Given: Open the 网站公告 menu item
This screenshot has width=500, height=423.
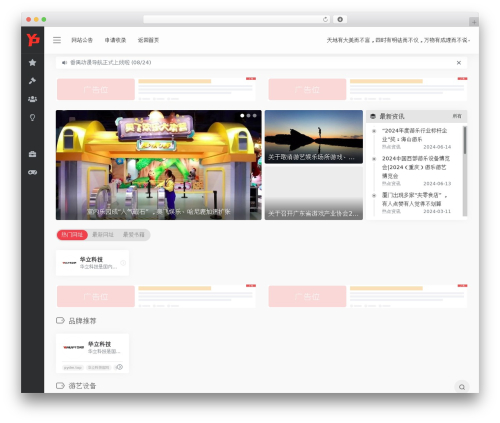Looking at the screenshot, I should click(x=82, y=40).
